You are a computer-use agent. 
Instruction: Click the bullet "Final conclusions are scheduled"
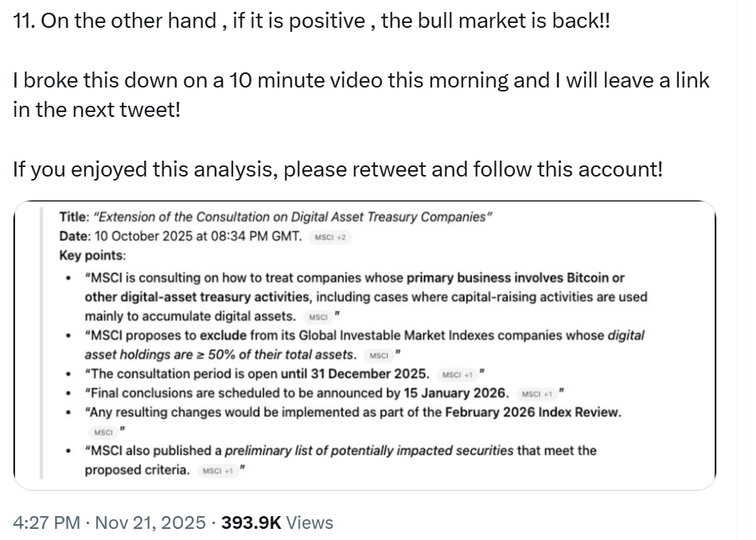tap(296, 393)
